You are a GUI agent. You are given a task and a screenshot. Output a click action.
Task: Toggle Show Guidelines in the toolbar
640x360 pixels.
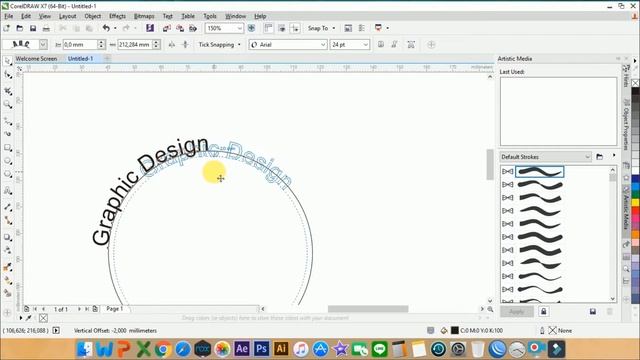pyautogui.click(x=295, y=28)
